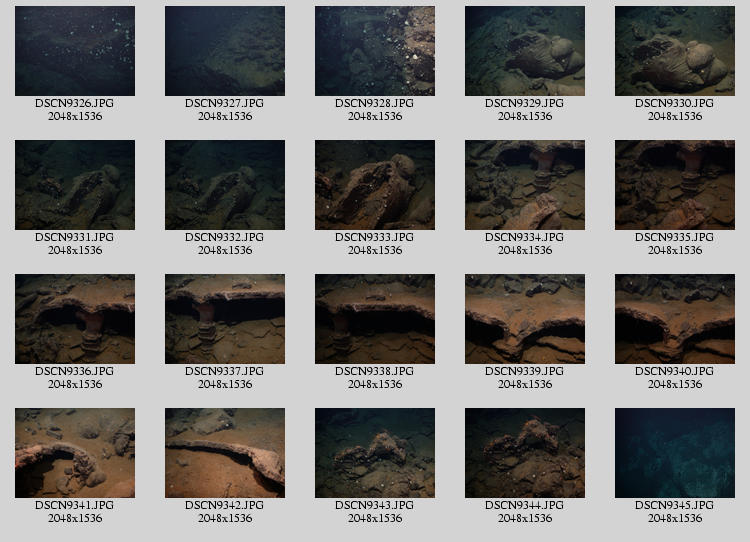Select the DSCN9342.JPG thumbnail
750x542 pixels.
(x=225, y=453)
